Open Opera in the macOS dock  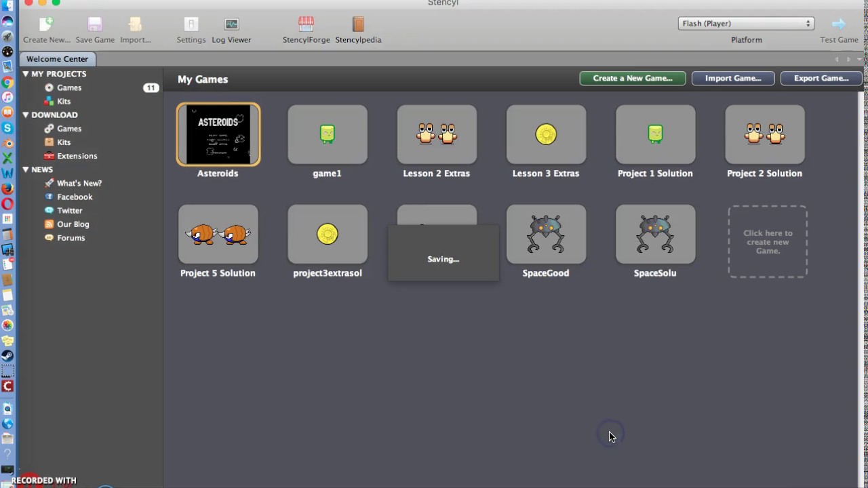pos(7,203)
